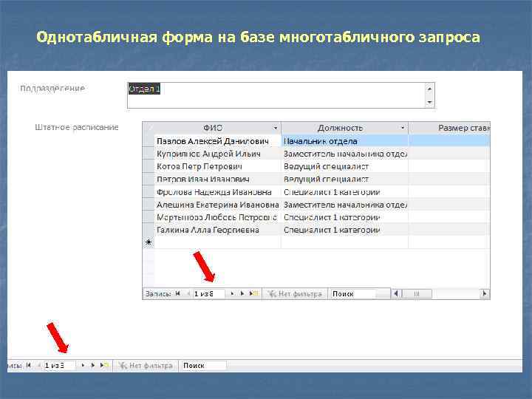Click the Подразделение field with 'Отдел 1'

281,95
